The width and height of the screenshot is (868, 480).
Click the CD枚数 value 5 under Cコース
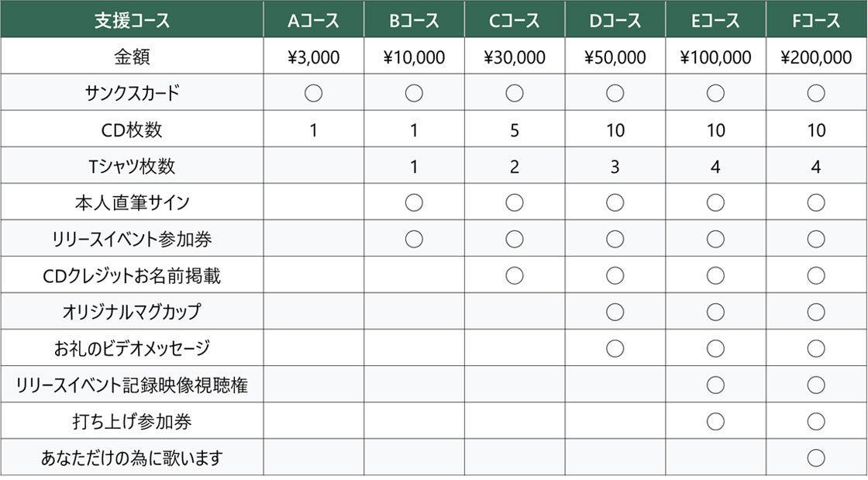pos(515,130)
